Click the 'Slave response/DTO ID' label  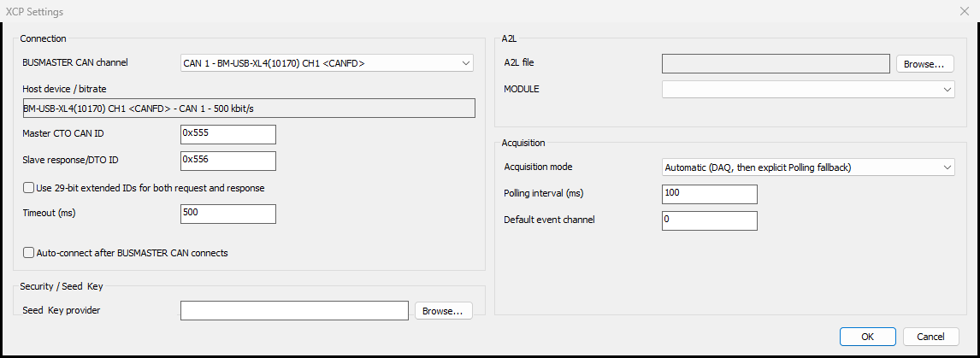tap(70, 160)
